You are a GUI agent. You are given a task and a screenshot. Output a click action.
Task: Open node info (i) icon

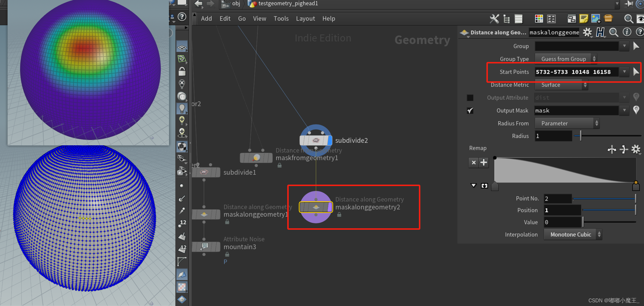[x=627, y=32]
